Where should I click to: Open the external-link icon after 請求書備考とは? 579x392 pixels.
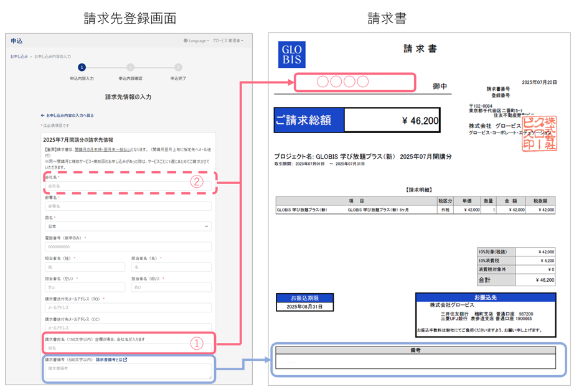point(125,360)
